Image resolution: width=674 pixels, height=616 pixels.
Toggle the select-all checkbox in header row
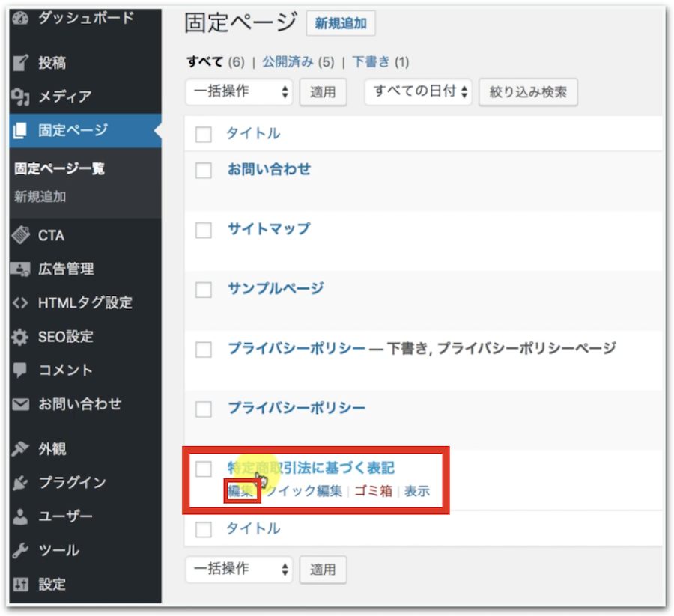click(204, 135)
